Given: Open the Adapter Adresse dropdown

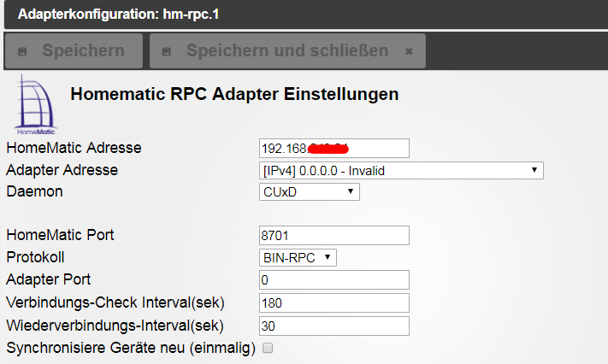Looking at the screenshot, I should point(400,170).
